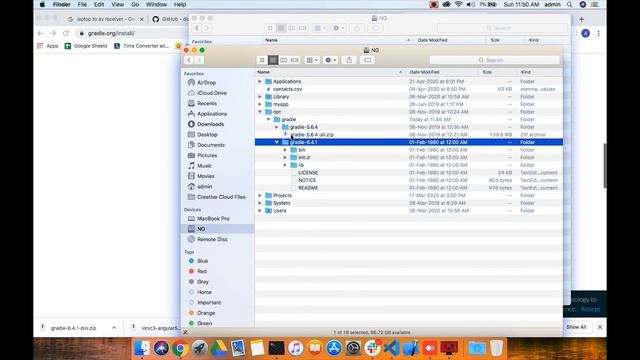640x360 pixels.
Task: Expand the lib folder
Action: [x=285, y=165]
